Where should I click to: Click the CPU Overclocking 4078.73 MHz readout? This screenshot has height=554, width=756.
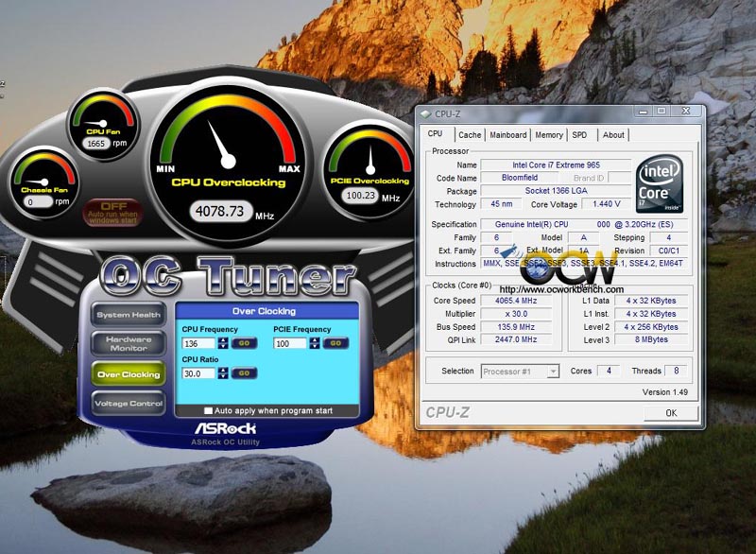(x=220, y=211)
